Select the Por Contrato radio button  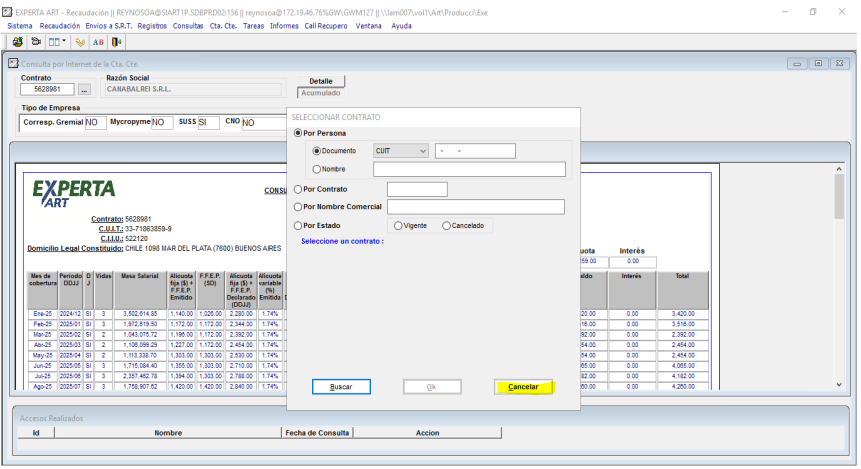click(x=298, y=189)
